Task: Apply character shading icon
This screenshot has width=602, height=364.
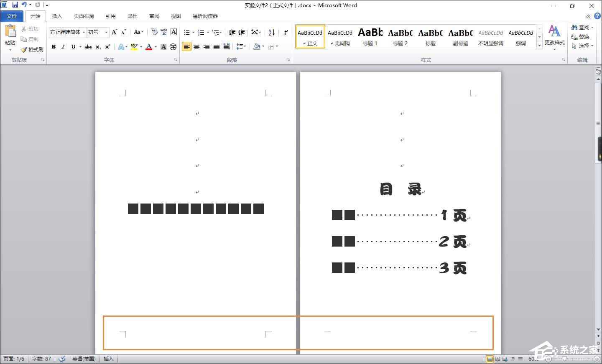Action: pos(163,47)
